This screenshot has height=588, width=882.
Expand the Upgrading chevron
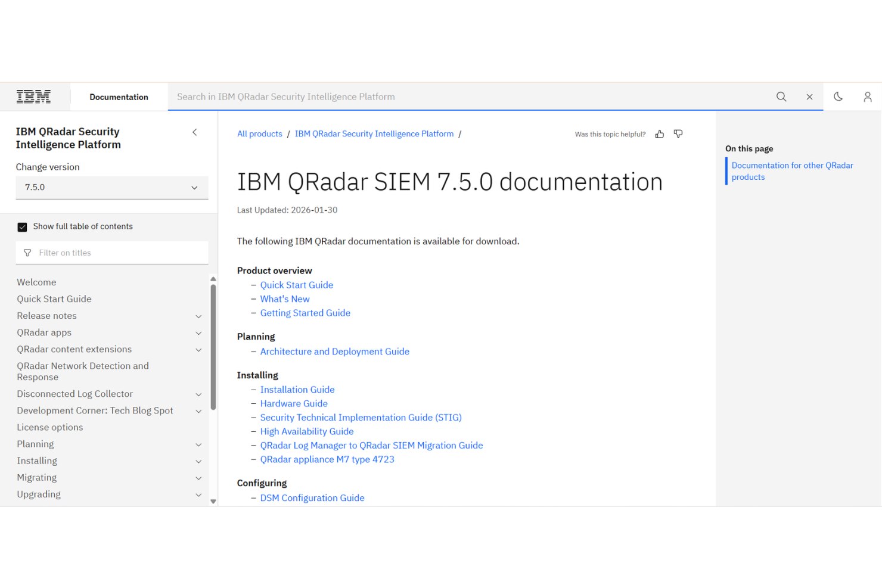pos(198,494)
